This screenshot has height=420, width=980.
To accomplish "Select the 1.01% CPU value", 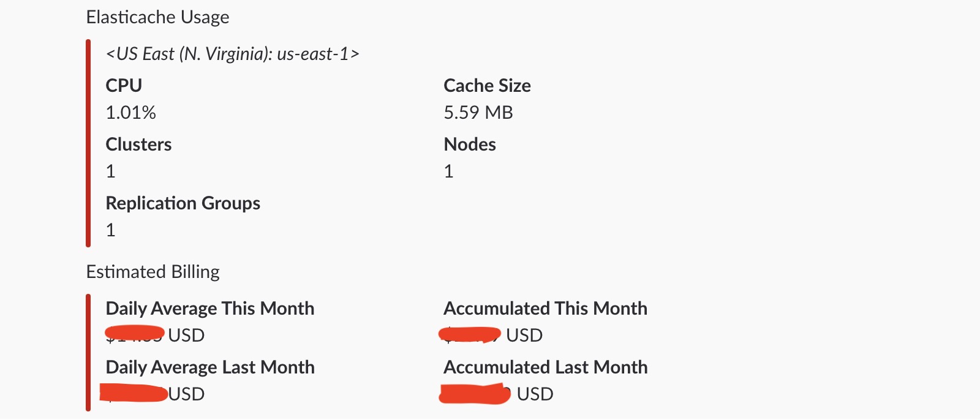I will pyautogui.click(x=130, y=113).
